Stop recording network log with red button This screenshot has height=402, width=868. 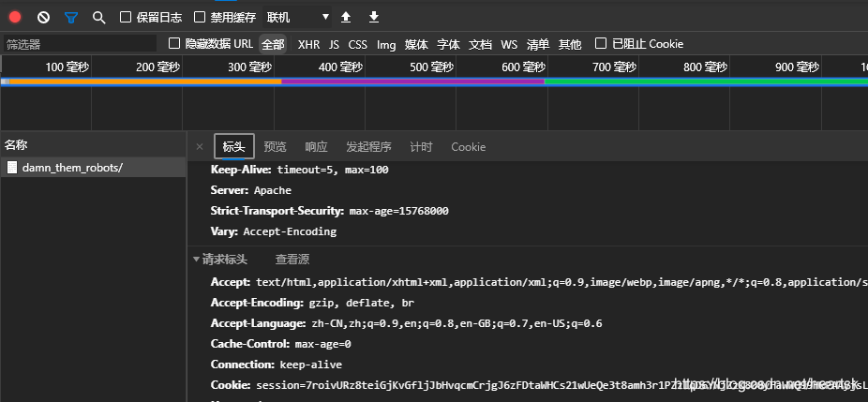pyautogui.click(x=15, y=17)
